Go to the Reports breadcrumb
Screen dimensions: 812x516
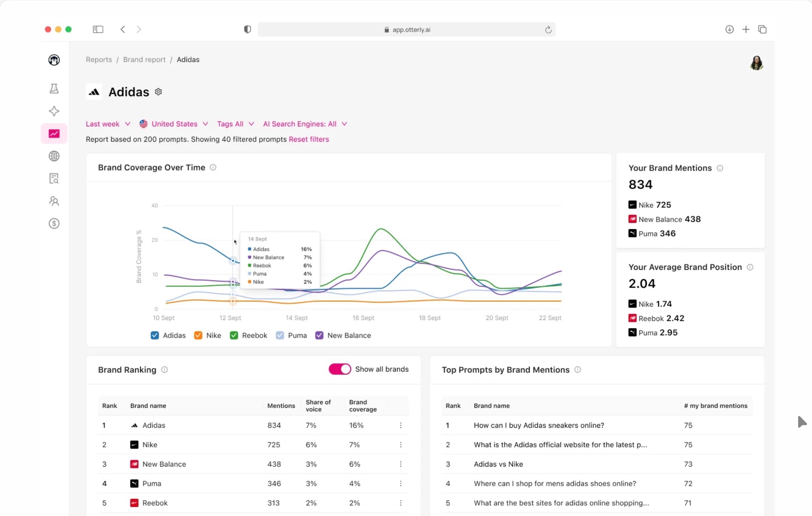(99, 59)
